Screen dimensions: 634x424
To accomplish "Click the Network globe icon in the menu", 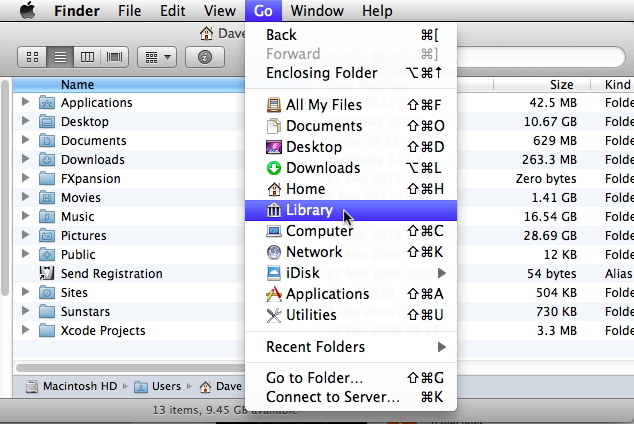I will click(x=274, y=252).
